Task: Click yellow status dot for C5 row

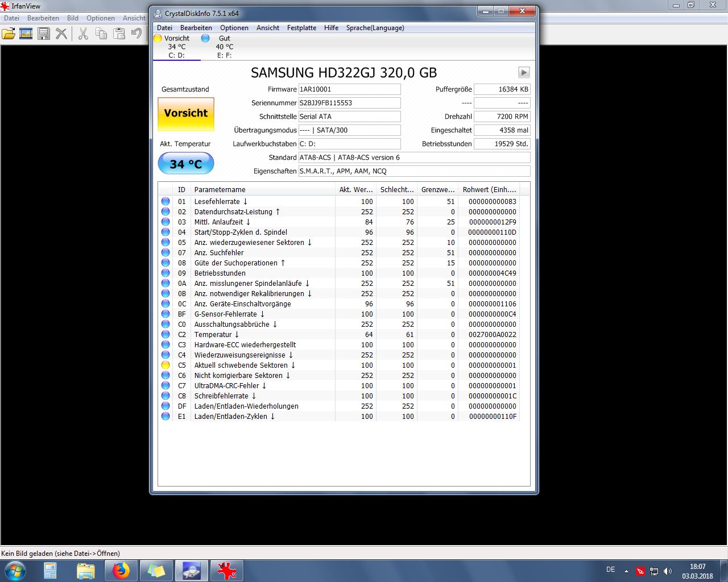Action: [166, 365]
